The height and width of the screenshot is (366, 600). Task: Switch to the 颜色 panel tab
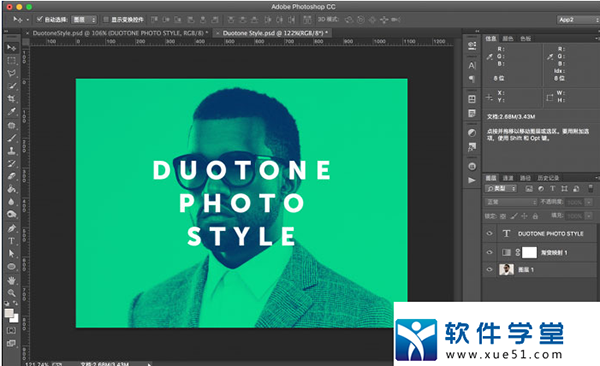(508, 38)
